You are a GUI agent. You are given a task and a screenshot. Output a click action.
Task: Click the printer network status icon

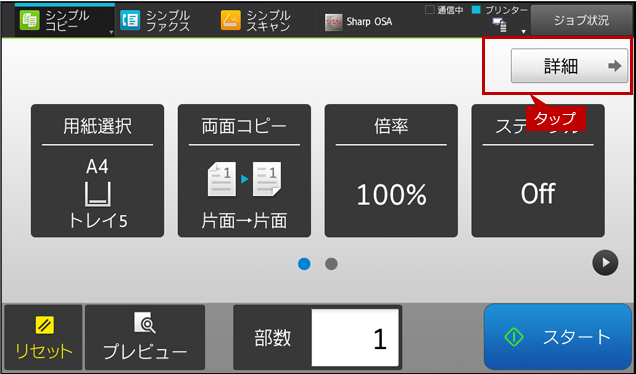[500, 26]
